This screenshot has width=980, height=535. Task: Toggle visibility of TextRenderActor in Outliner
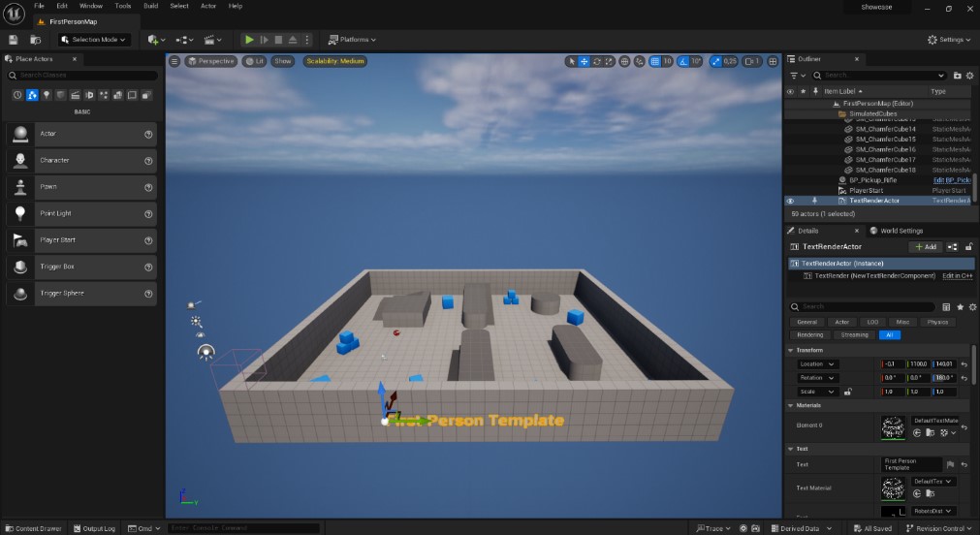click(x=790, y=202)
